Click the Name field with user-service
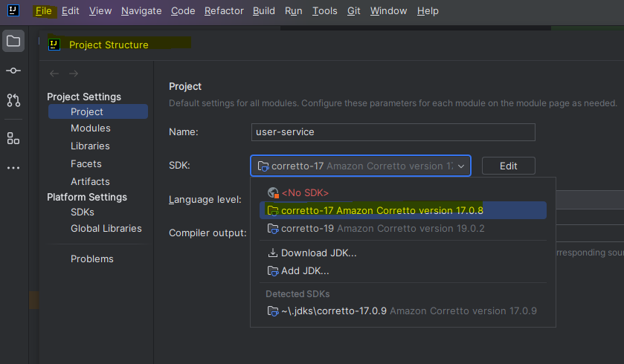Screen dimensions: 624x364 [x=393, y=132]
